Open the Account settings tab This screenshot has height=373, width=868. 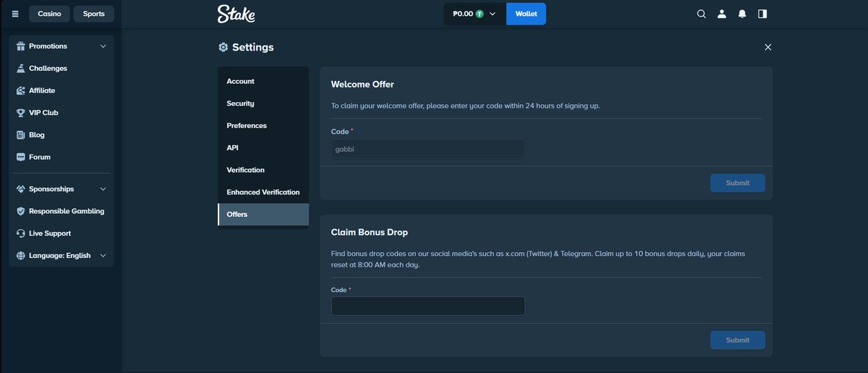click(x=263, y=82)
